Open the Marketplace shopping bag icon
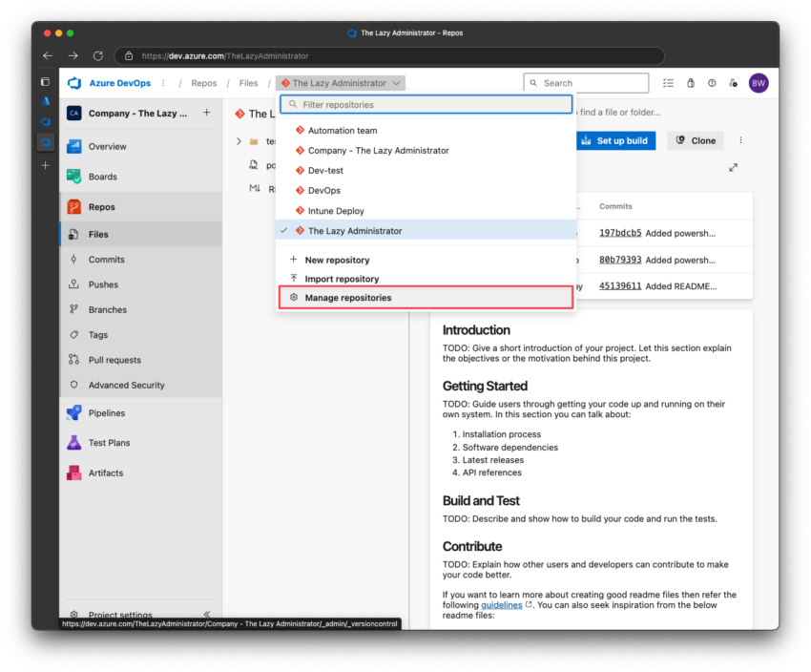The height and width of the screenshot is (672, 811). [691, 83]
